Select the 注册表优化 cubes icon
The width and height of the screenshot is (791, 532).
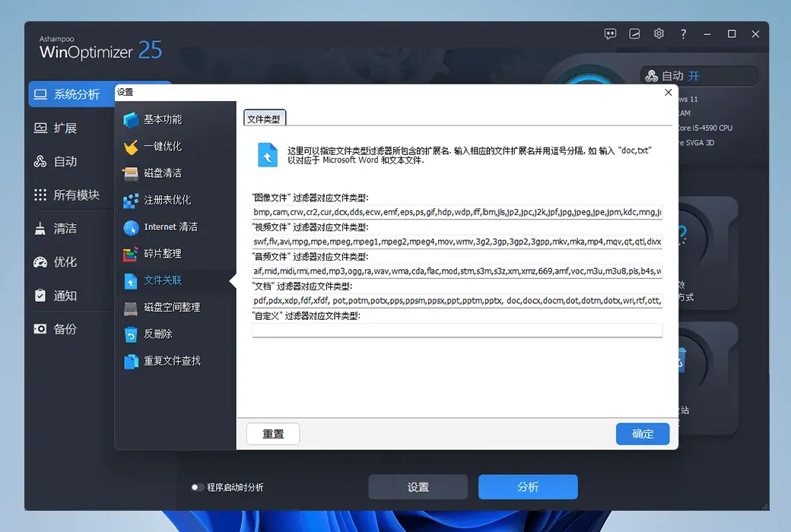(131, 200)
